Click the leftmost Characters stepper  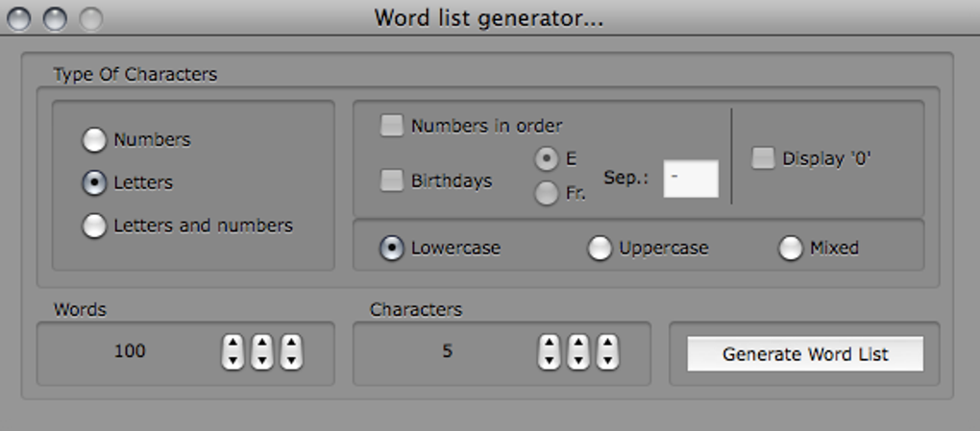[x=549, y=351]
